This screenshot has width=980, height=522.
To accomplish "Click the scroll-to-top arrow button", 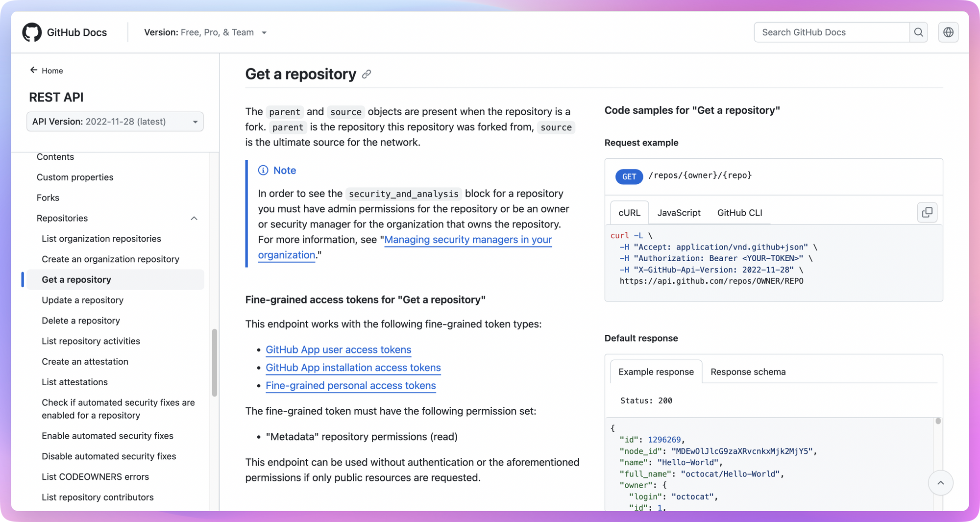I will tap(940, 483).
